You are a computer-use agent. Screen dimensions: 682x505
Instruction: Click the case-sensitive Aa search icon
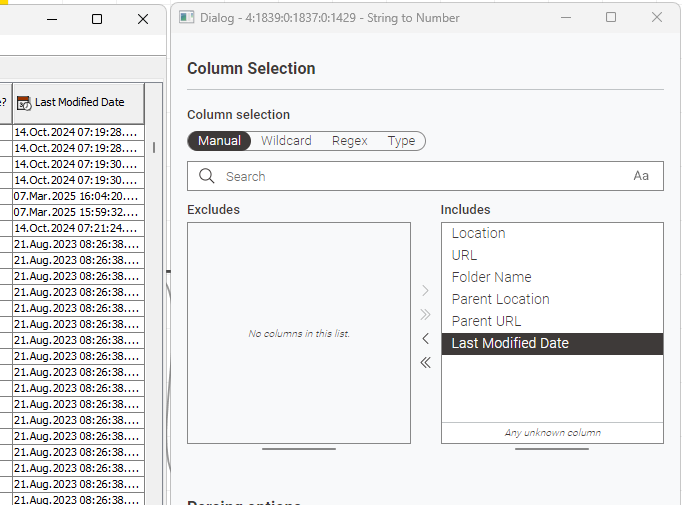point(641,176)
